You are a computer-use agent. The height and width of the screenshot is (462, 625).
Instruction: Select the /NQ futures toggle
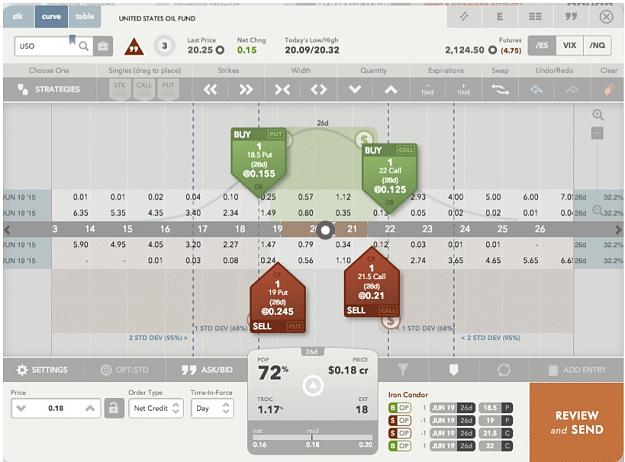coord(597,46)
